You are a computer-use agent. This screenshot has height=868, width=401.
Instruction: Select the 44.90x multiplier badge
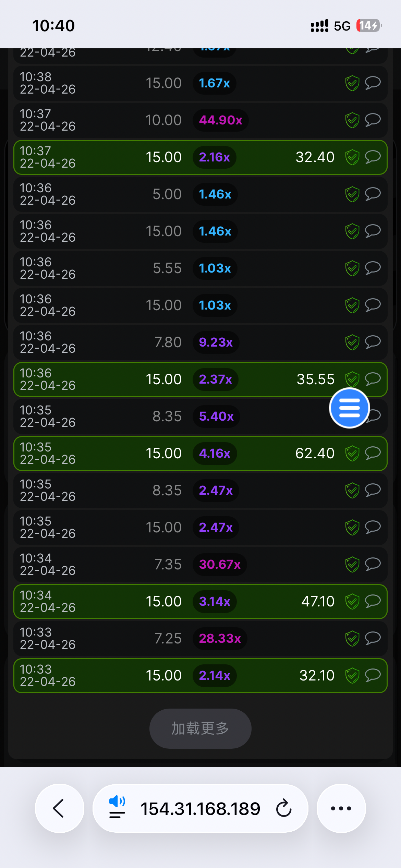click(221, 120)
